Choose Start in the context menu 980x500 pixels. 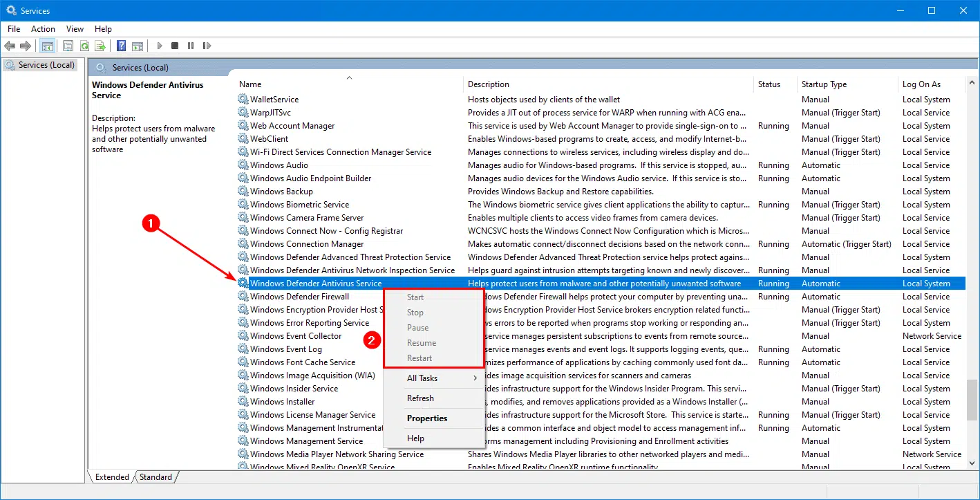434,297
